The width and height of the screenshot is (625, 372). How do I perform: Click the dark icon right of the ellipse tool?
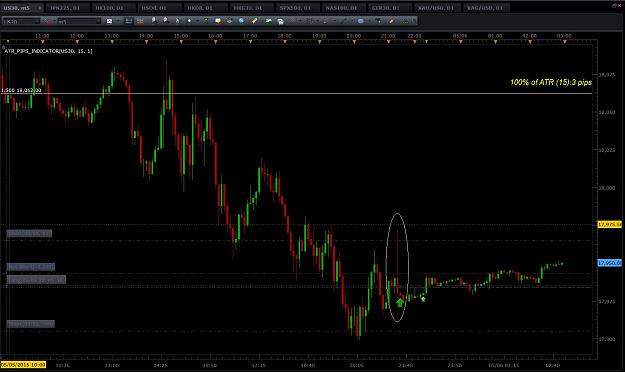[377, 21]
